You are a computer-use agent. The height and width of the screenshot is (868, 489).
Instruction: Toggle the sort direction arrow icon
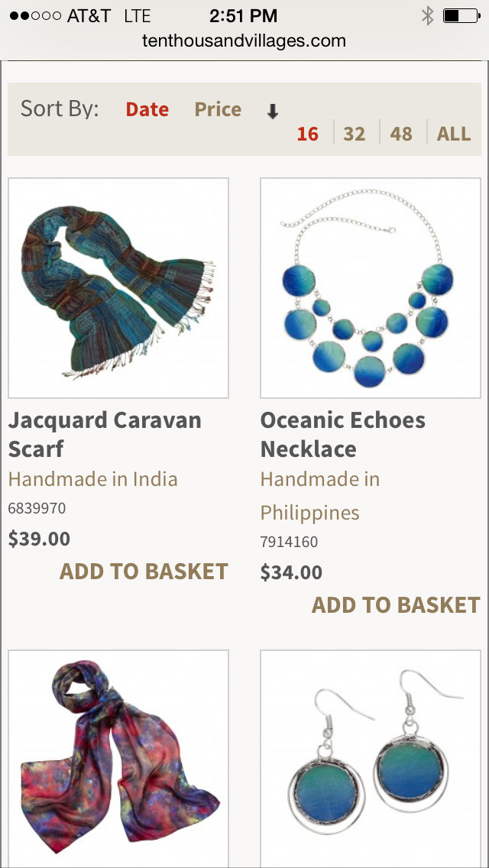[272, 112]
